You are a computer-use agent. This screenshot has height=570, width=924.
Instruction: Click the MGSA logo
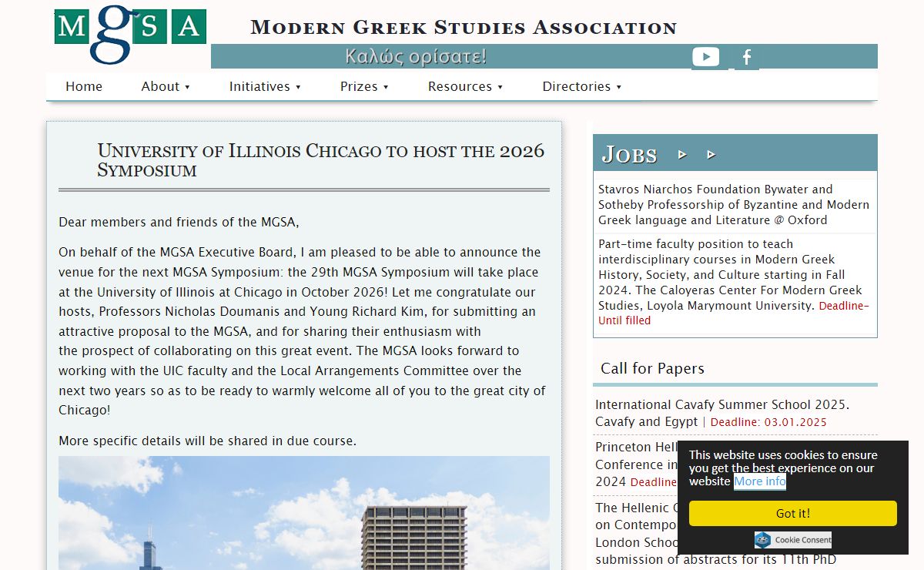130,35
